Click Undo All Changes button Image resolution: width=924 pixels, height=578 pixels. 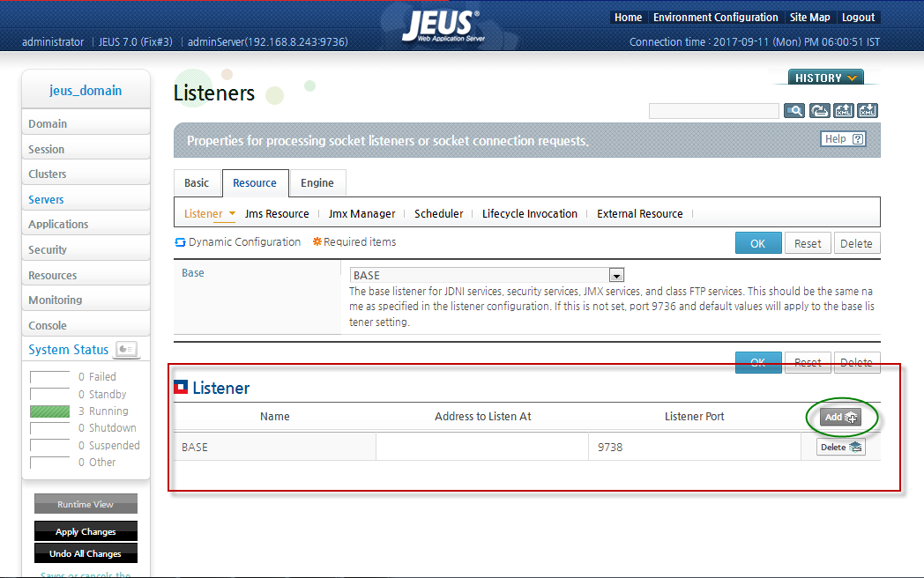(x=86, y=554)
